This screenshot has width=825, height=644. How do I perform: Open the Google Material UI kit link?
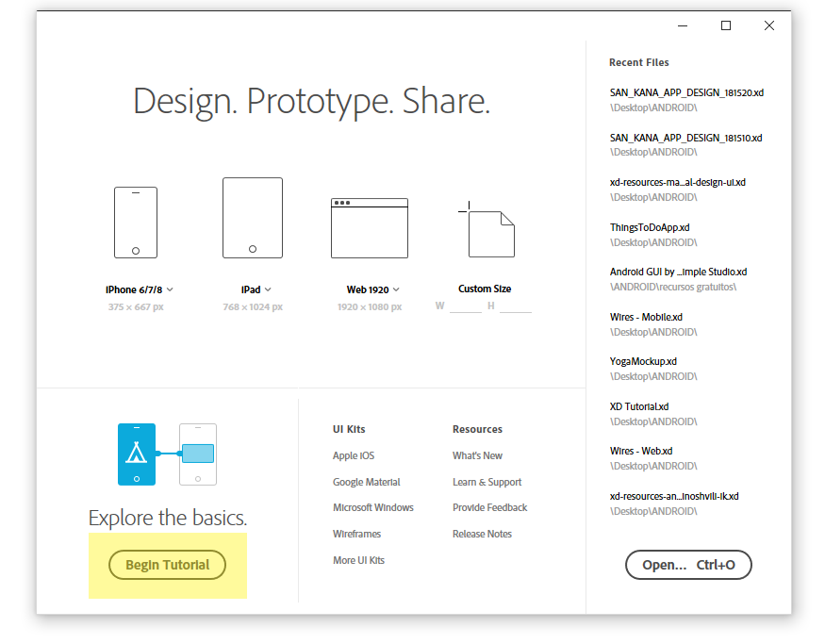pos(366,482)
